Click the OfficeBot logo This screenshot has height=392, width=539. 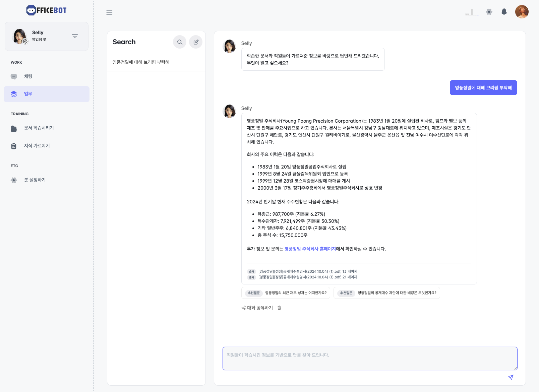(46, 10)
